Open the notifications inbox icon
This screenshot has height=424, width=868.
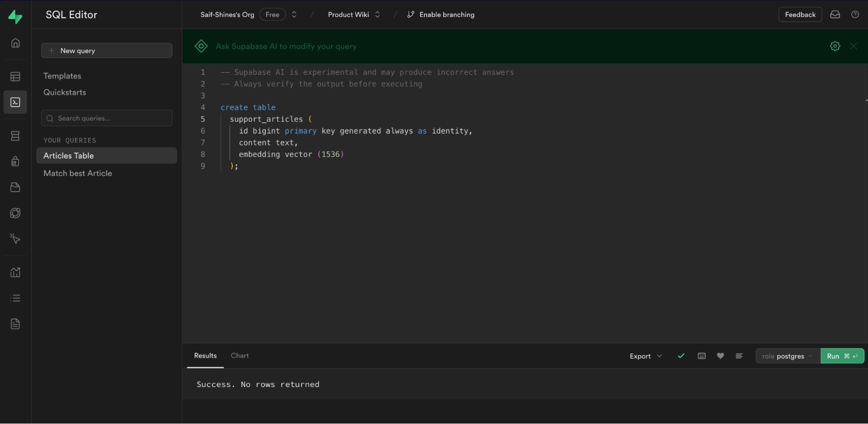pos(835,14)
